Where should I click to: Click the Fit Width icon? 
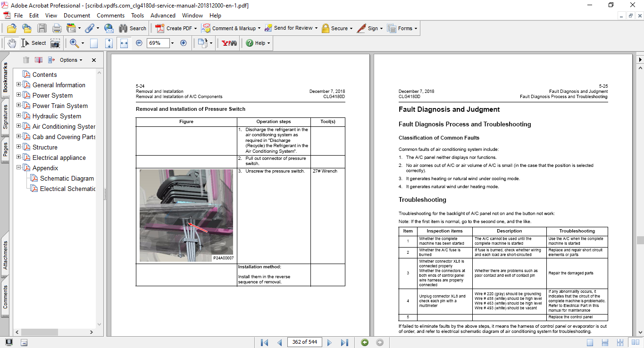tap(124, 43)
